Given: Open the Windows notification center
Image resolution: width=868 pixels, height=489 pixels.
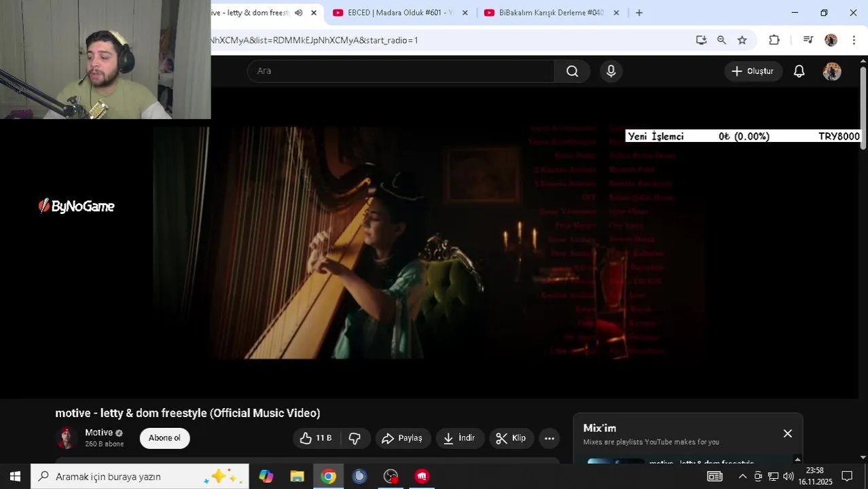Looking at the screenshot, I should pyautogui.click(x=847, y=476).
